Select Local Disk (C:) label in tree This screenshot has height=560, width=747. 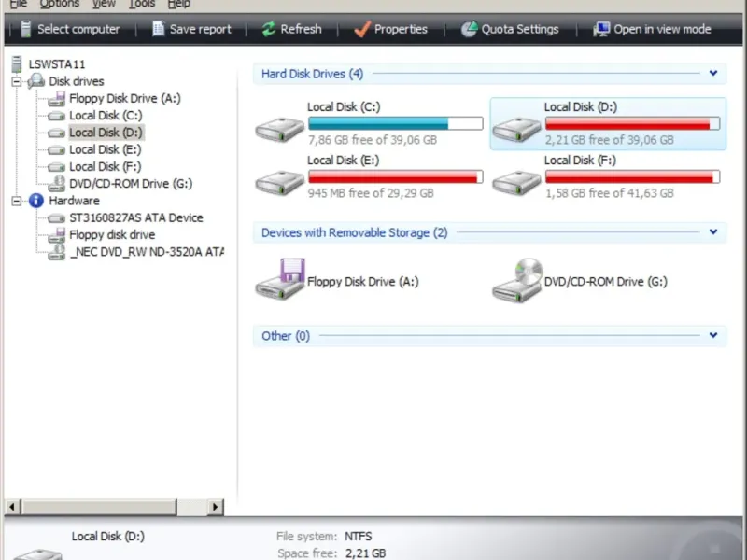coord(106,116)
